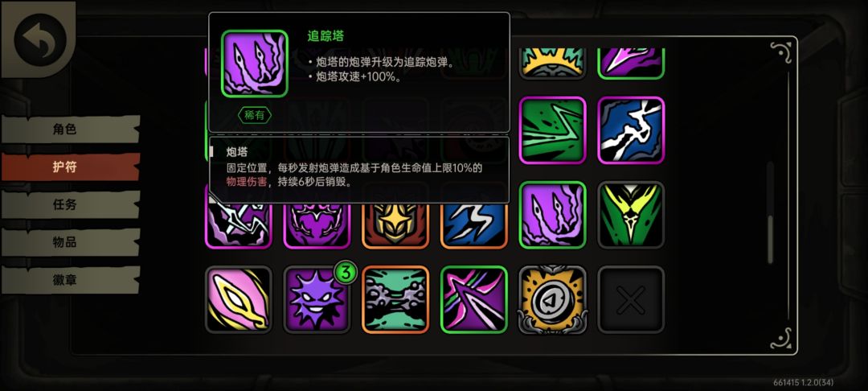Tap the 稀有 rarity tag
Image resolution: width=868 pixels, height=391 pixels.
(x=255, y=115)
